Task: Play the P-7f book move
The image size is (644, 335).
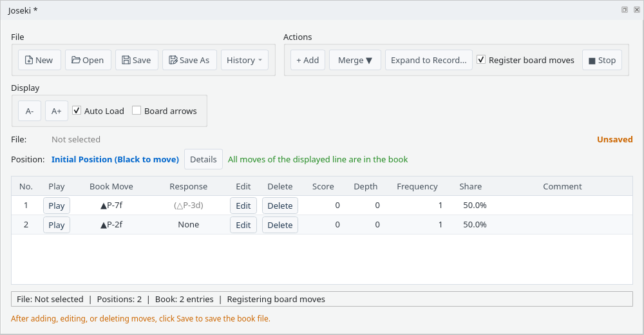Action: [57, 206]
